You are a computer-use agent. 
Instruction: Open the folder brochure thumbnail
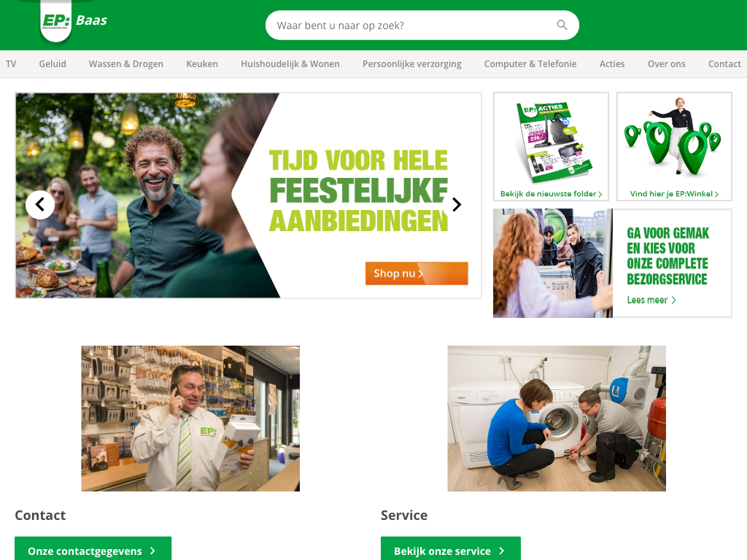tap(553, 141)
